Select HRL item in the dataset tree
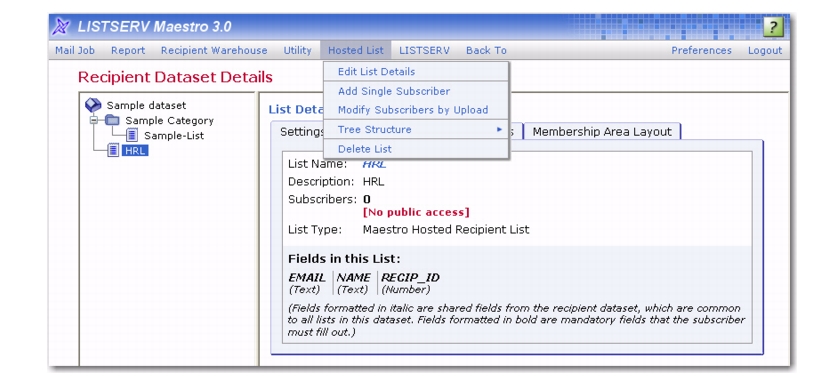The width and height of the screenshot is (830, 382). click(135, 151)
